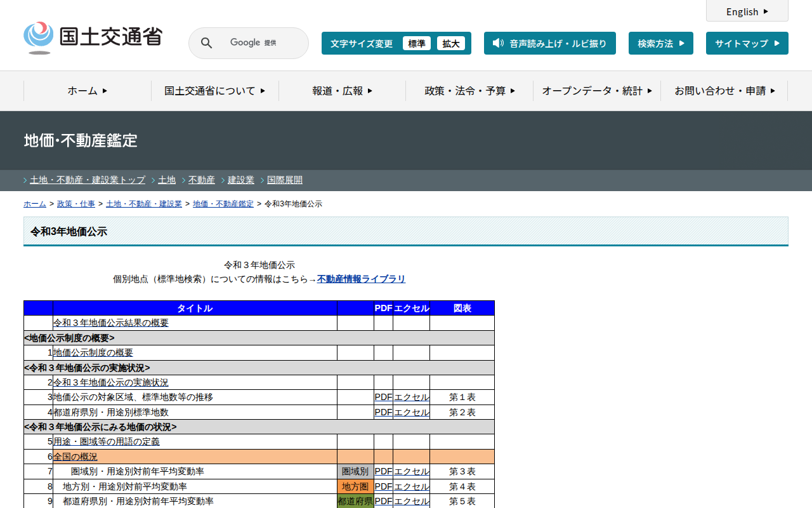Click the Ministry of Land logo
Screen dimensions: 812x508
(93, 37)
